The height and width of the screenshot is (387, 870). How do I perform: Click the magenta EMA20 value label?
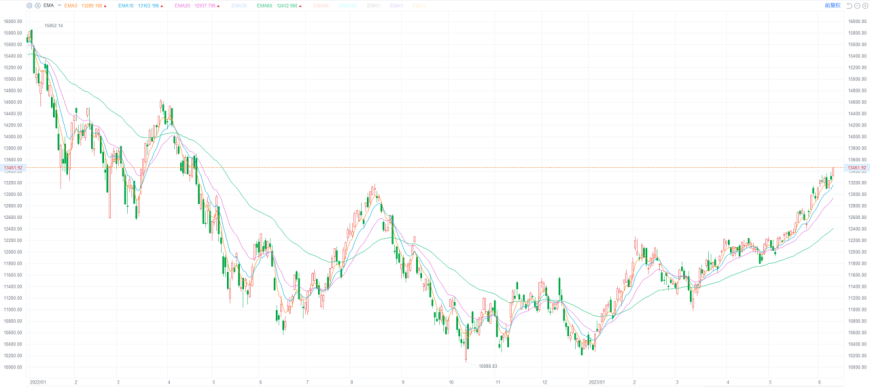coord(196,6)
